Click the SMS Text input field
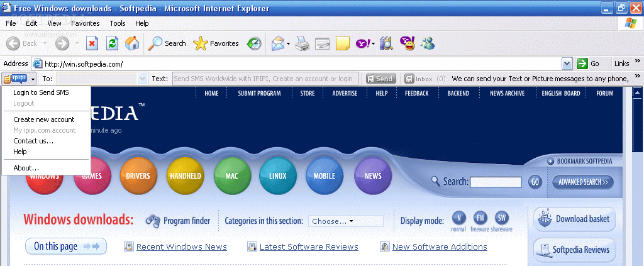The width and height of the screenshot is (644, 266). pyautogui.click(x=265, y=79)
